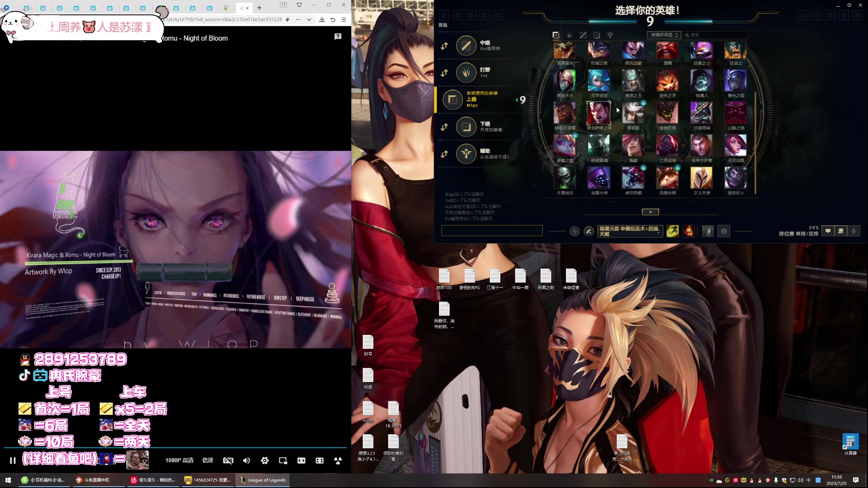Open League client settings gear

click(x=849, y=5)
